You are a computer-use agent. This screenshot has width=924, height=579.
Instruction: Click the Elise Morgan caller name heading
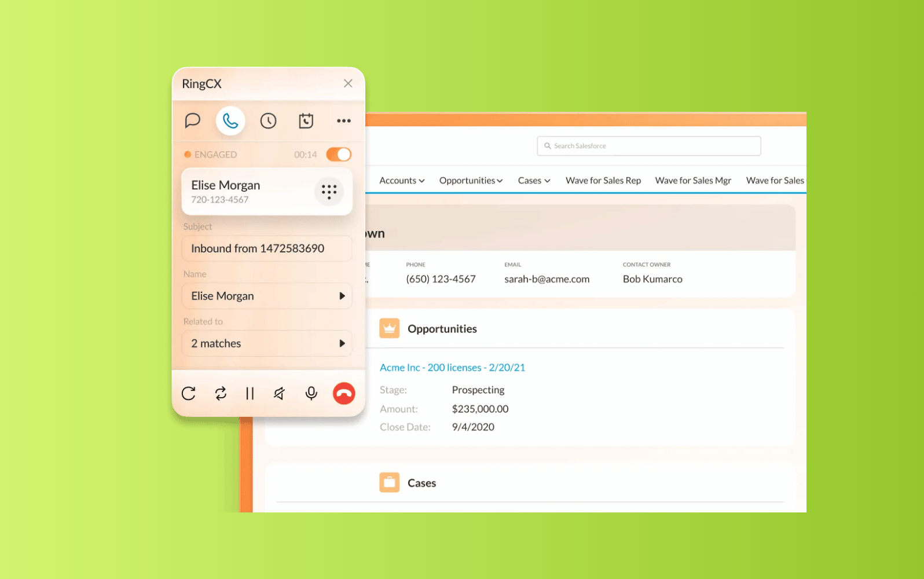pyautogui.click(x=226, y=185)
